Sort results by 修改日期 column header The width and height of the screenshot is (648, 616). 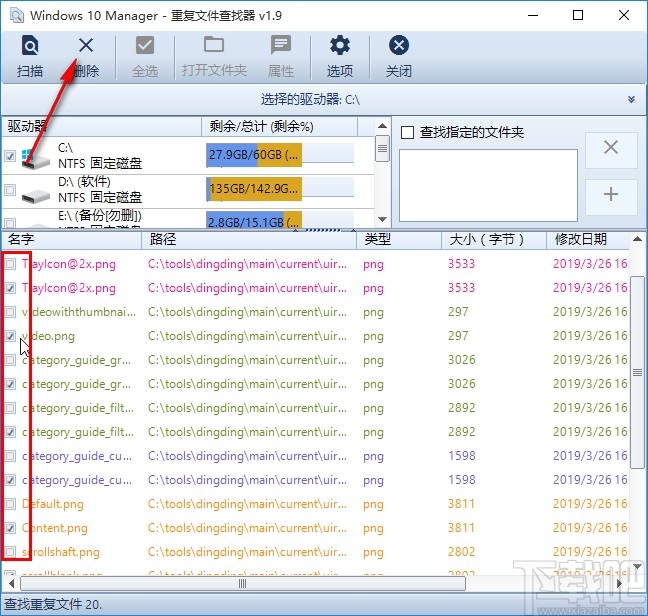[x=588, y=239]
